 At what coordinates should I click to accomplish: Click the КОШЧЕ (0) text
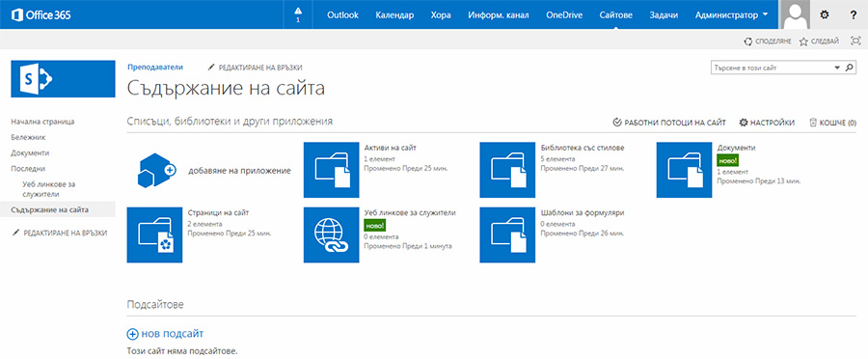pyautogui.click(x=838, y=123)
